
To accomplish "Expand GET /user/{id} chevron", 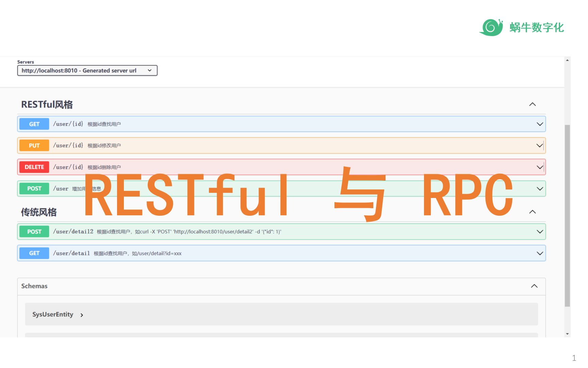I will [540, 124].
